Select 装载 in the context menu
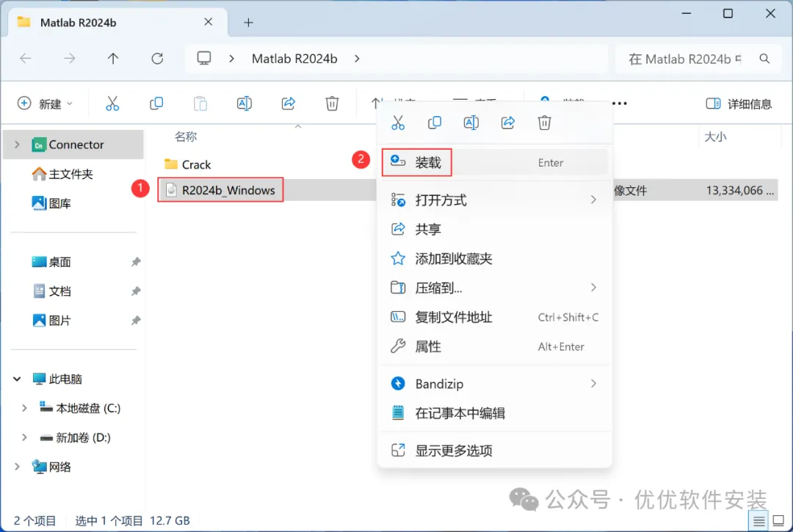 494,163
